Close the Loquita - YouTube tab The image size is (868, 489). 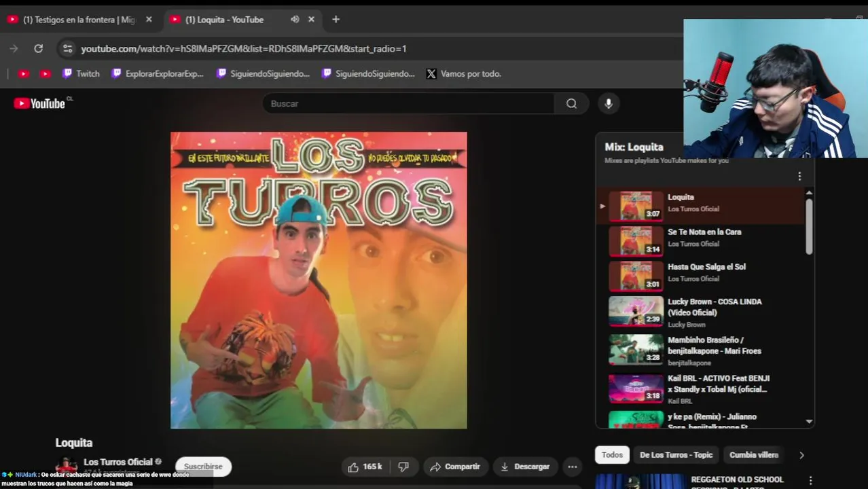click(312, 19)
